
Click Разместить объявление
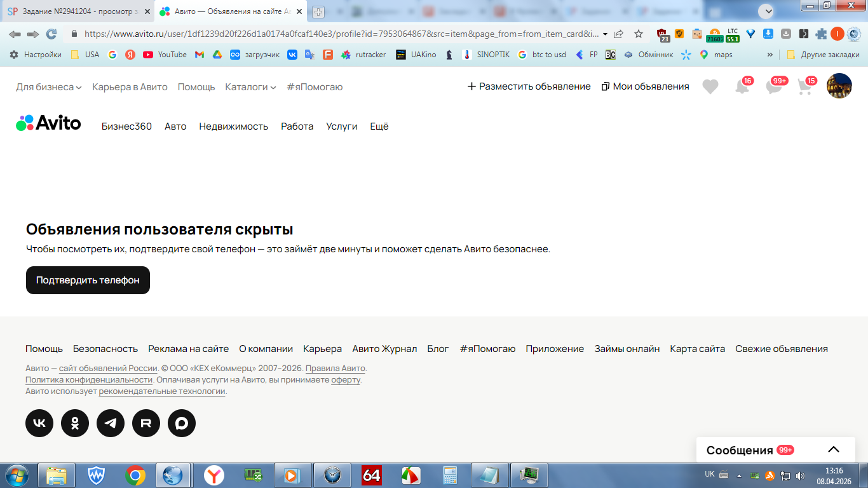click(x=529, y=86)
